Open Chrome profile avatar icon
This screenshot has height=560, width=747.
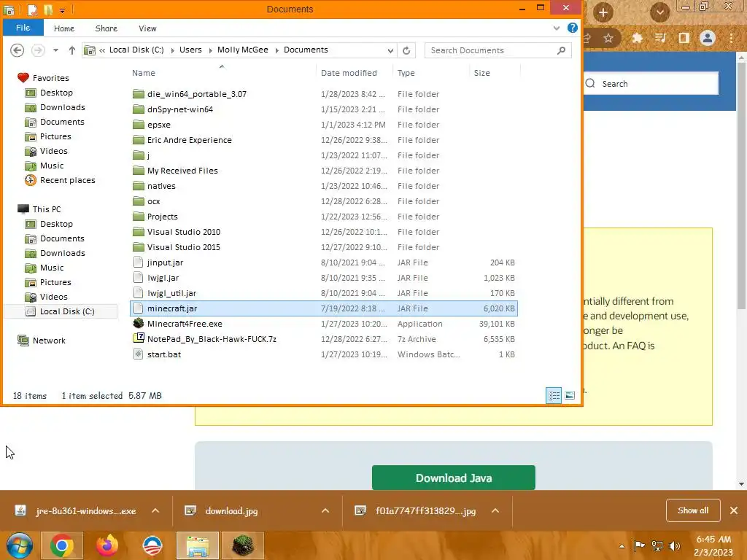click(708, 38)
